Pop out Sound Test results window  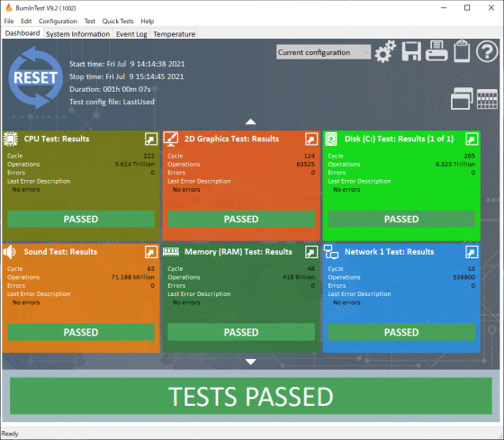[151, 252]
